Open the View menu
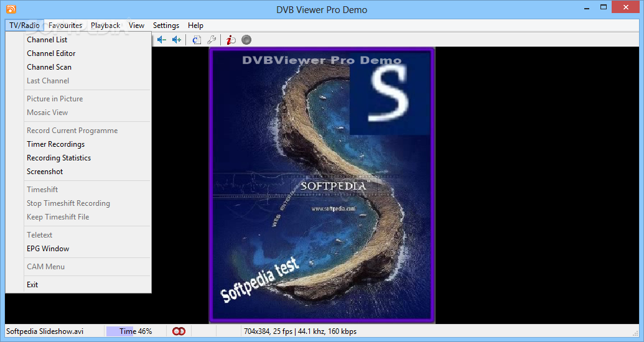644x342 pixels. tap(136, 25)
